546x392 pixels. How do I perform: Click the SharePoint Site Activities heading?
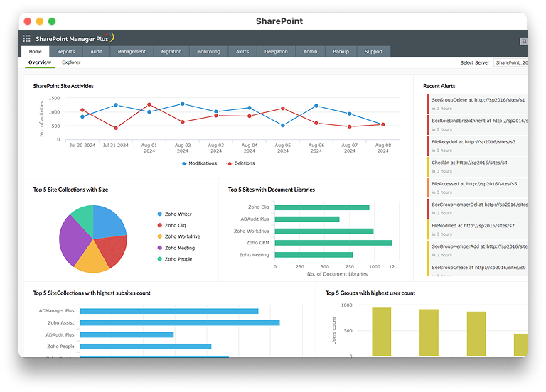[x=63, y=86]
